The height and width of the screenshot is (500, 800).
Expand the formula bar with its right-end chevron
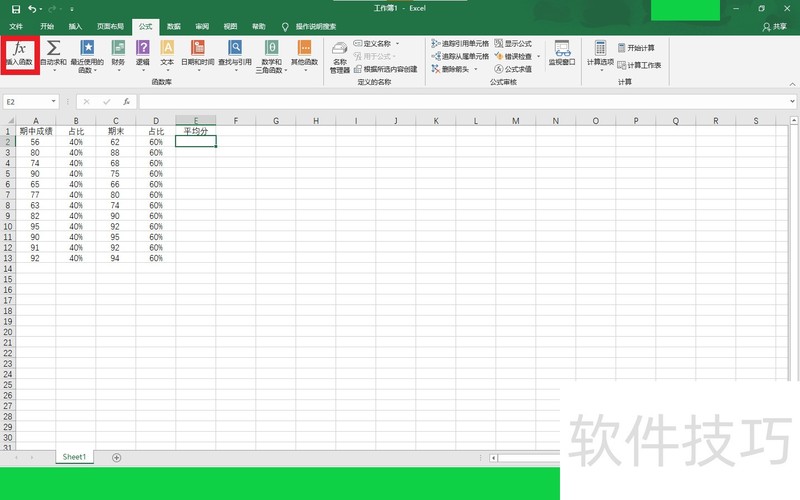click(x=792, y=102)
